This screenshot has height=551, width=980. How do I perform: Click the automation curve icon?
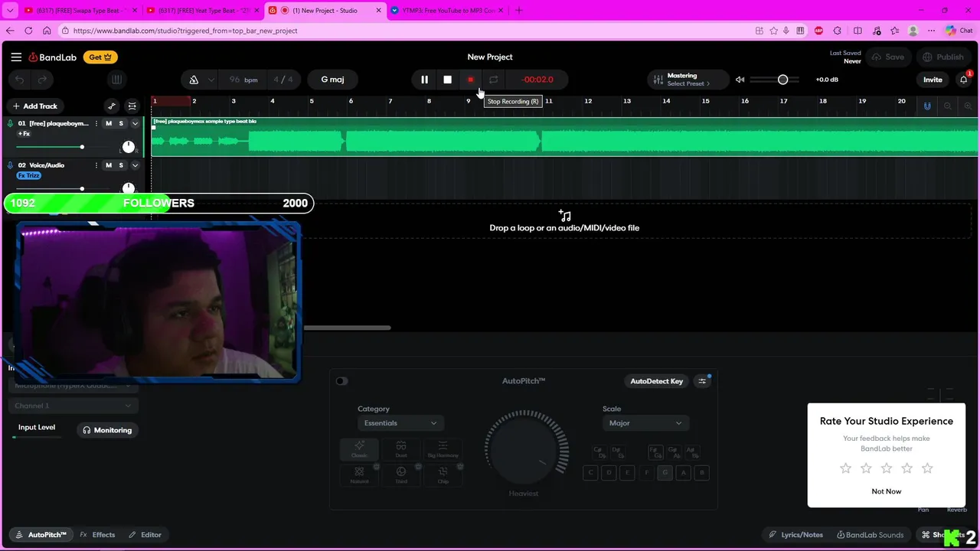[x=112, y=106]
